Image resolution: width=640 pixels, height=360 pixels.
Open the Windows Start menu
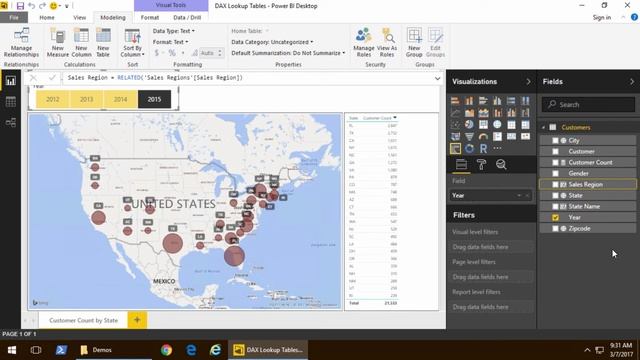[x=12, y=350]
